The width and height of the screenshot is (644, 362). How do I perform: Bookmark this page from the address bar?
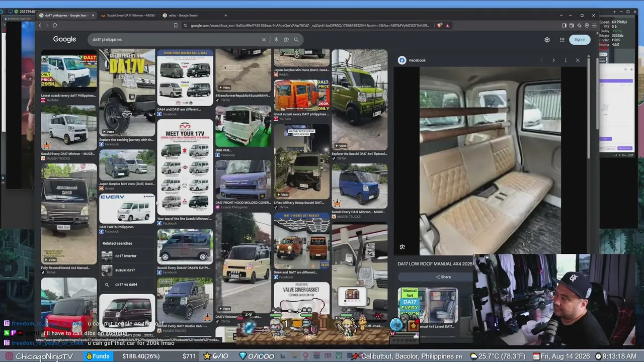coord(175,25)
